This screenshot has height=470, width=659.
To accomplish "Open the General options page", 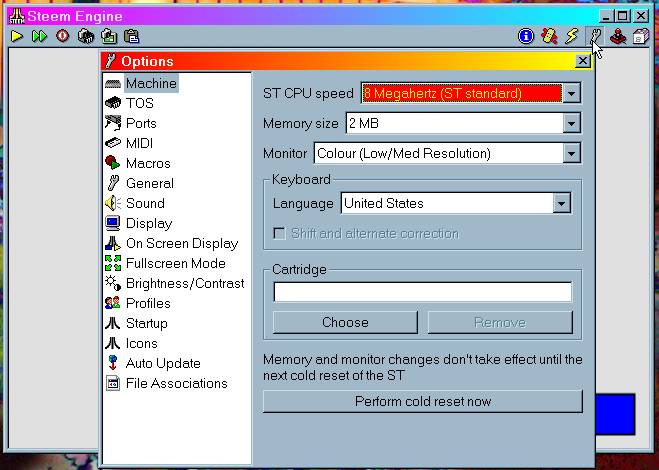I will [150, 183].
